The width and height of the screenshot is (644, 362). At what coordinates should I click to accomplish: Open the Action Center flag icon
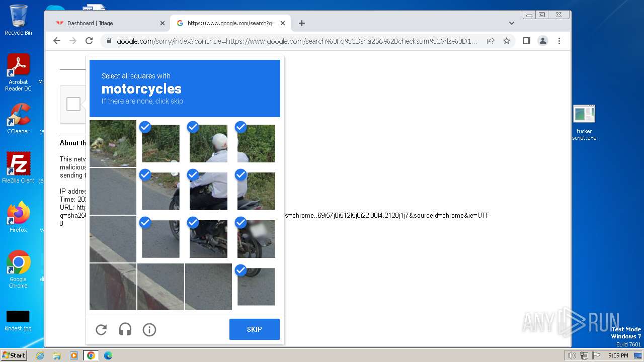(x=596, y=355)
